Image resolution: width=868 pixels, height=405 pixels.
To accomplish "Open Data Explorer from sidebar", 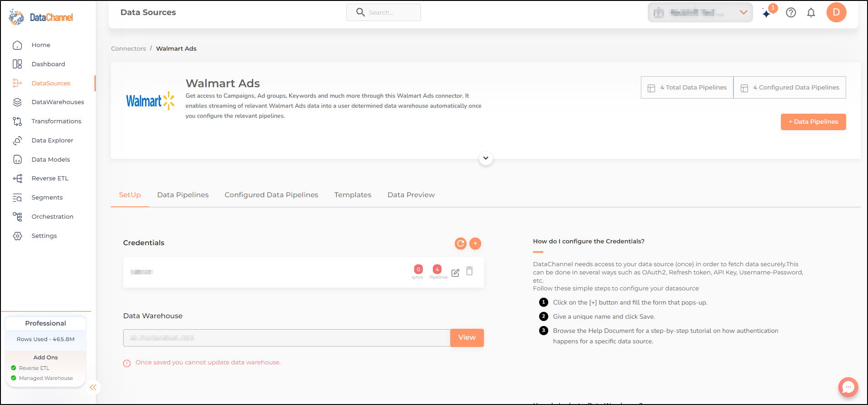I will (x=52, y=140).
